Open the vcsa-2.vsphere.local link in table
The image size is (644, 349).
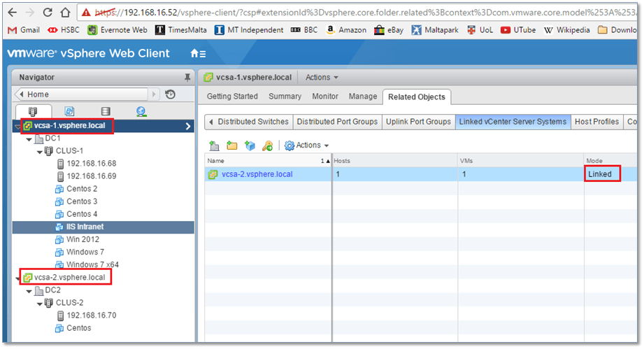click(257, 174)
